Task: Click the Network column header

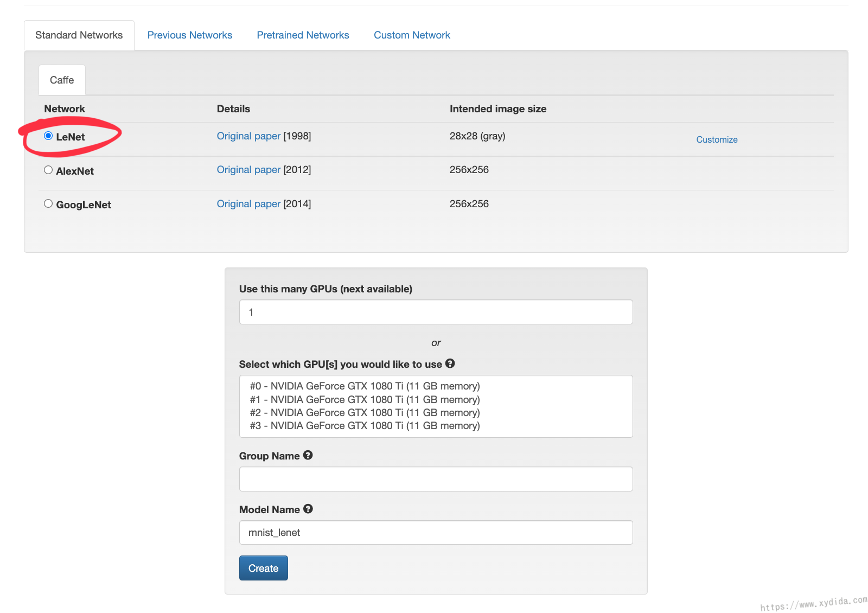Action: [x=65, y=109]
